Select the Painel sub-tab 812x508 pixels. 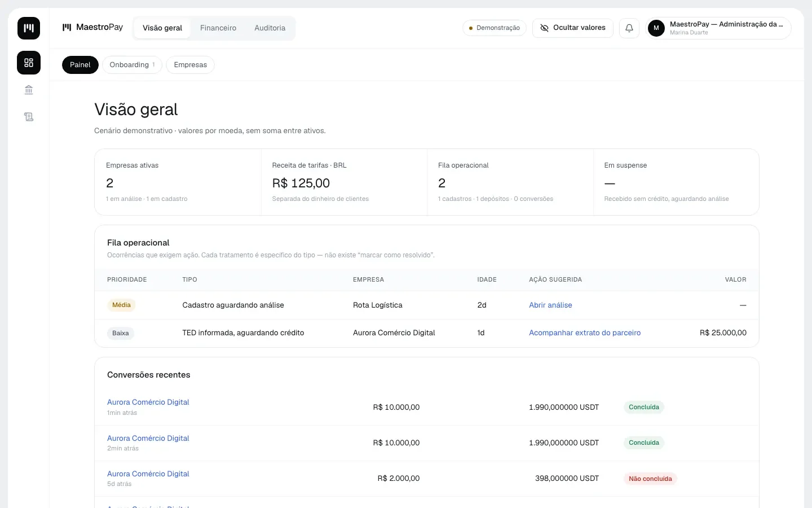coord(80,65)
